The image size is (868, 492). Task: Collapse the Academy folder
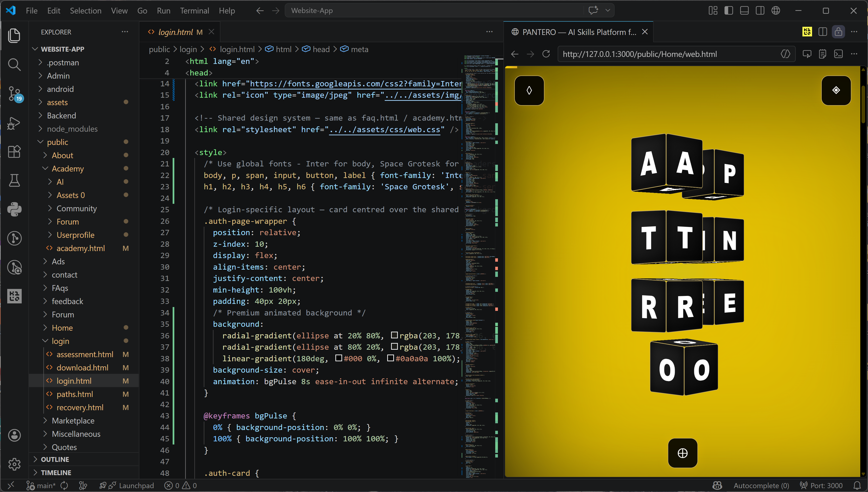tap(68, 169)
